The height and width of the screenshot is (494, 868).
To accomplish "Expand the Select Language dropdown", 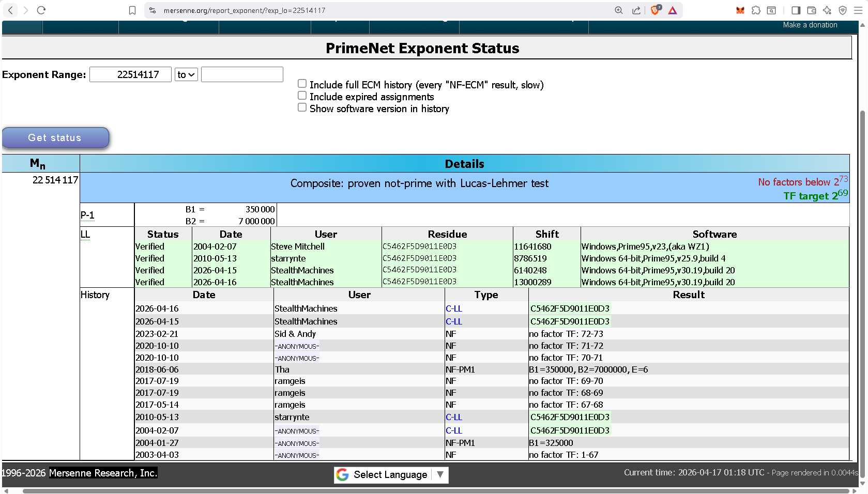I will click(391, 475).
